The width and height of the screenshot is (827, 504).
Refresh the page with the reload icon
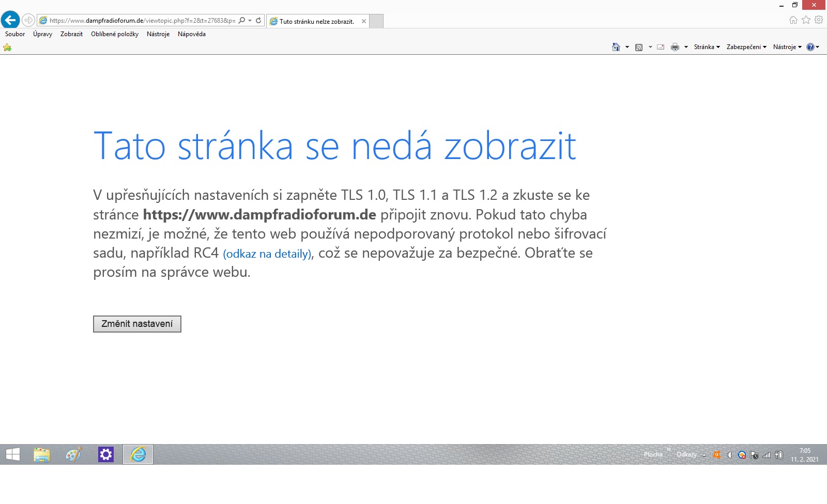pos(258,21)
